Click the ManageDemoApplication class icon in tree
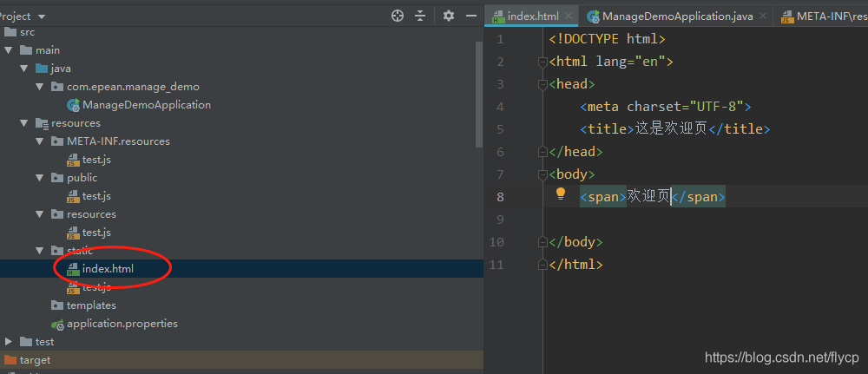This screenshot has height=374, width=868. (74, 105)
